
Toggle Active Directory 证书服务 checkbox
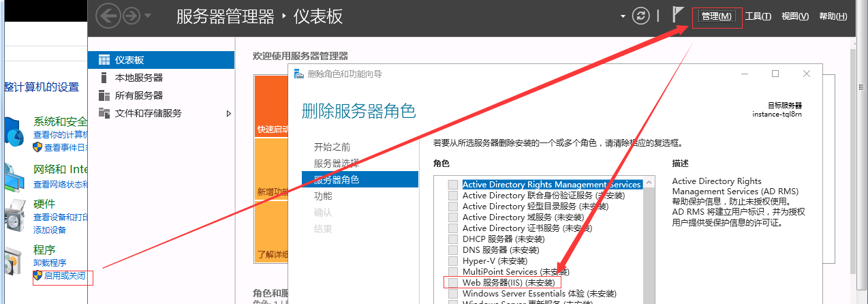(453, 228)
